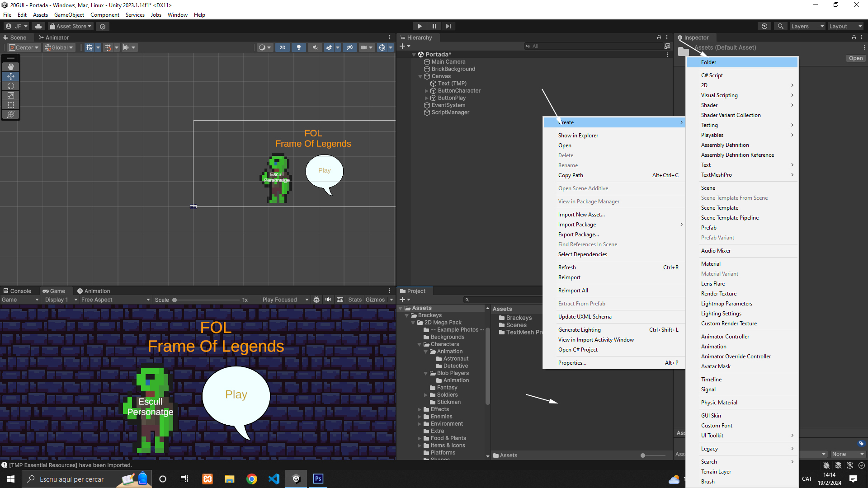Toggle Scene view lighting bulb
The width and height of the screenshot is (868, 488).
pos(298,47)
